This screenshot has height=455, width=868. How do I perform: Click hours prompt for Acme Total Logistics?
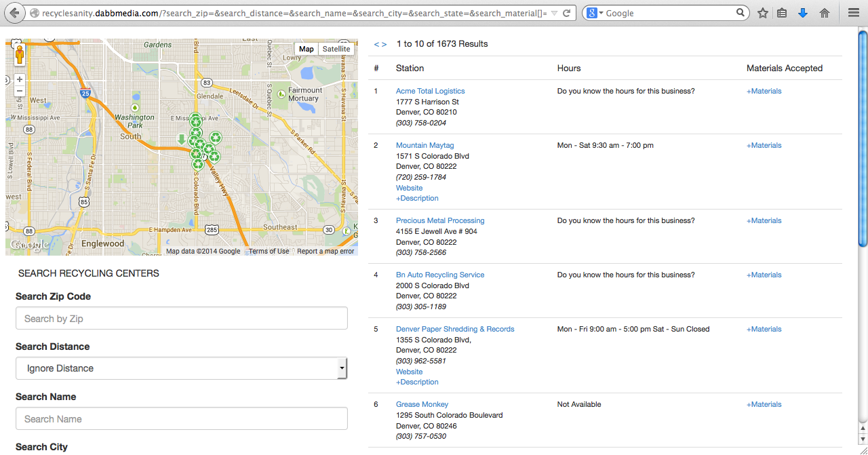coord(626,91)
